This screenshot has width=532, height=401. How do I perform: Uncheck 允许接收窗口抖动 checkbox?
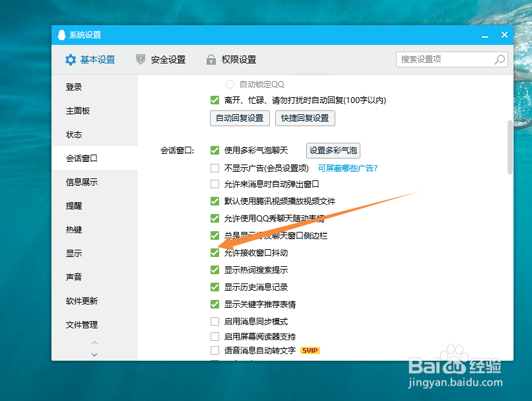[215, 252]
